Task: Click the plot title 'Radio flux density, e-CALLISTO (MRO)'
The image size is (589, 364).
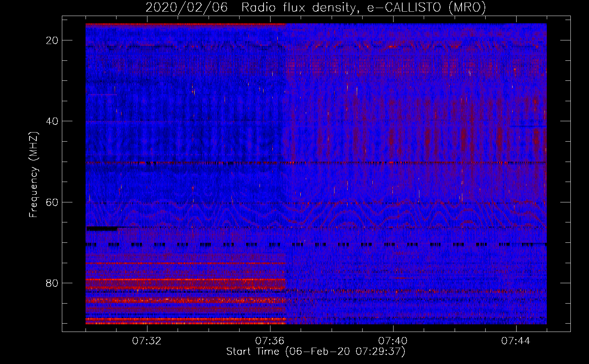Action: [x=363, y=8]
